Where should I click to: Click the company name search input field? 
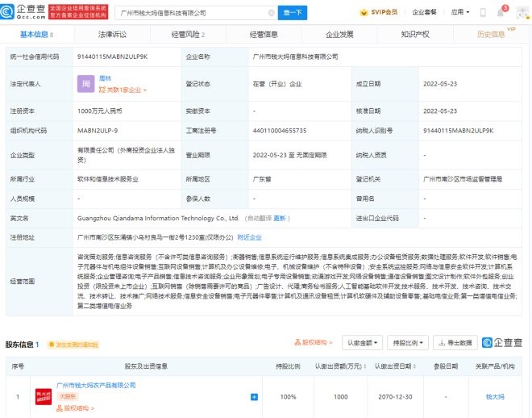193,13
